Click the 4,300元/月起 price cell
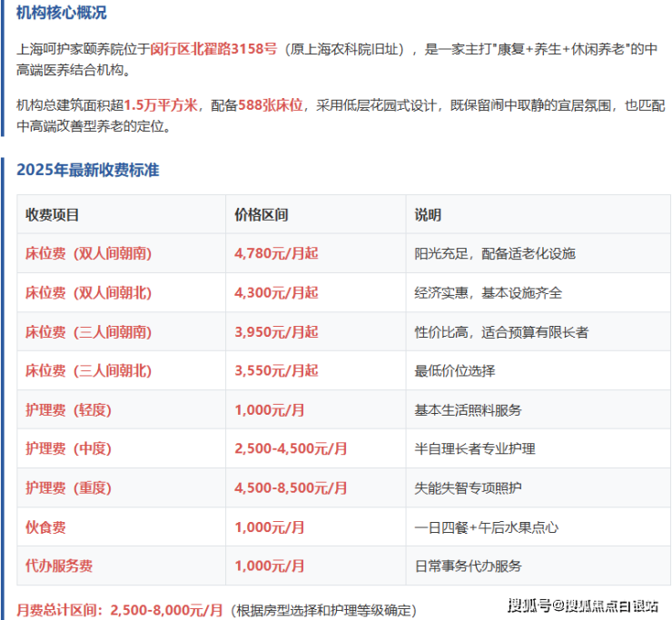This screenshot has width=672, height=620. point(276,293)
